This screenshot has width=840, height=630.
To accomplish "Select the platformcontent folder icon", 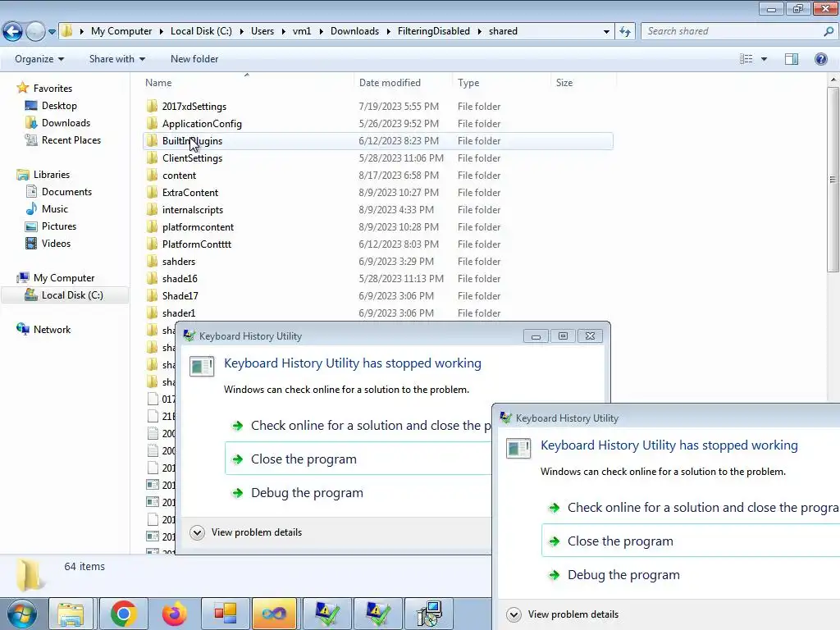I will pos(152,226).
